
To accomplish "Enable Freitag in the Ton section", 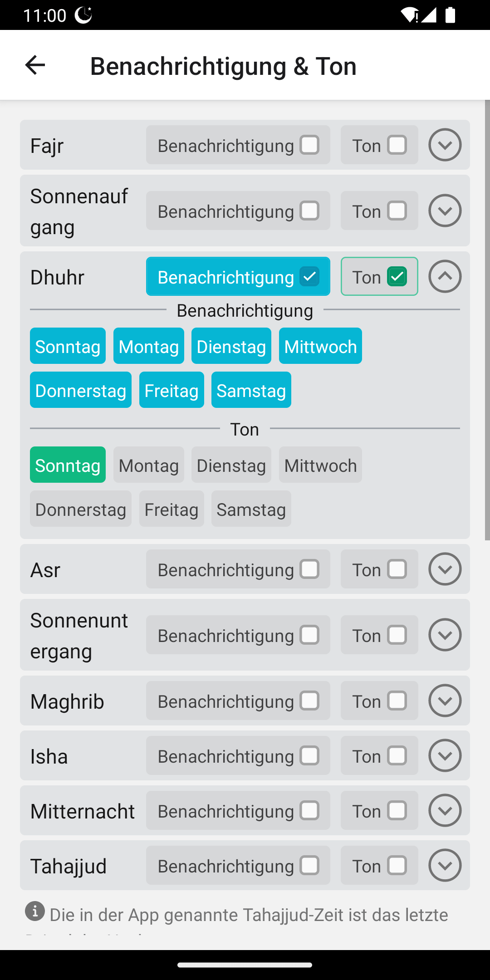I will [171, 509].
